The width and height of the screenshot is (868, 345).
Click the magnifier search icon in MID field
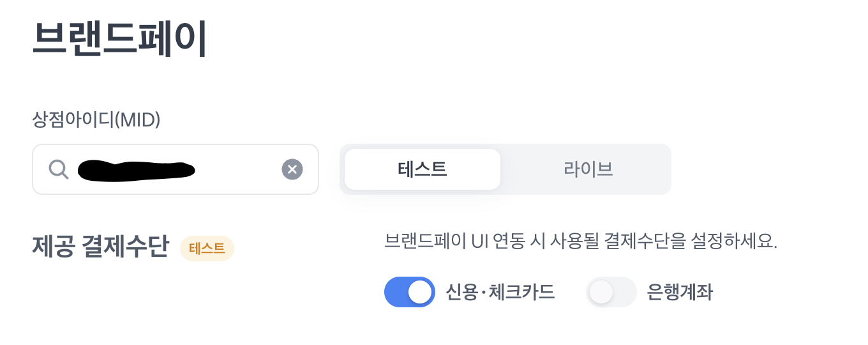point(59,169)
